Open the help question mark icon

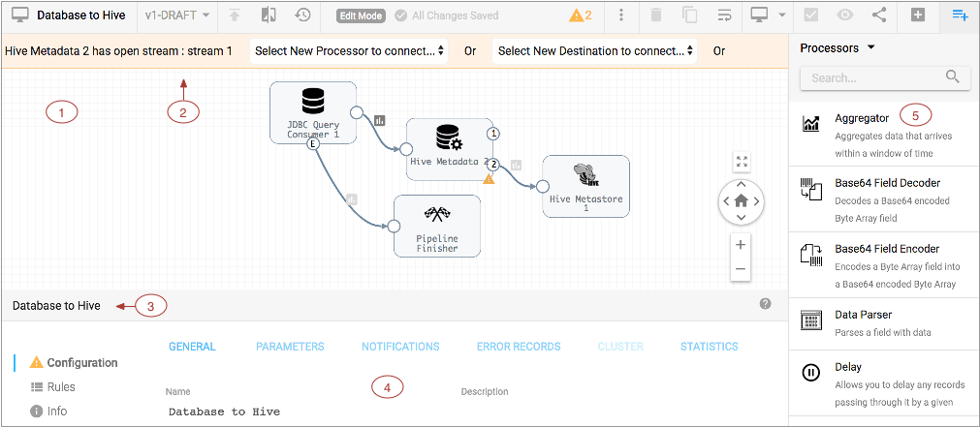point(765,304)
